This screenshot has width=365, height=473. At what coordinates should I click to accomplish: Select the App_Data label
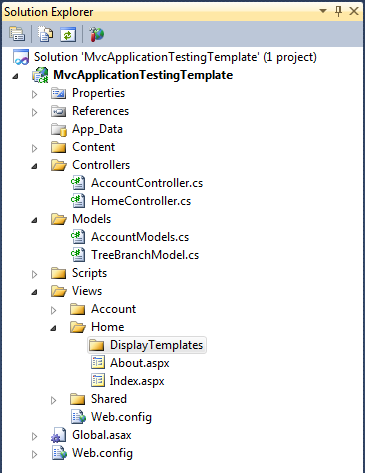(x=97, y=129)
